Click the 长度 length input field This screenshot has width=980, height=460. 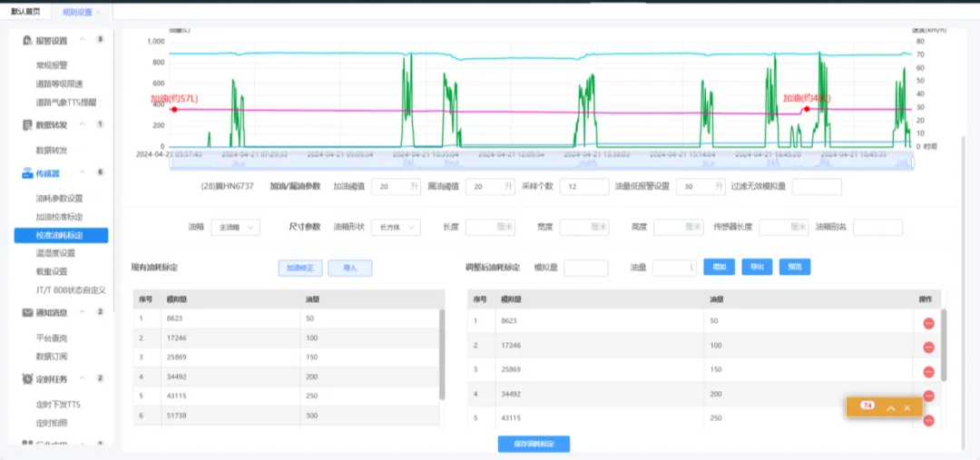tap(491, 228)
